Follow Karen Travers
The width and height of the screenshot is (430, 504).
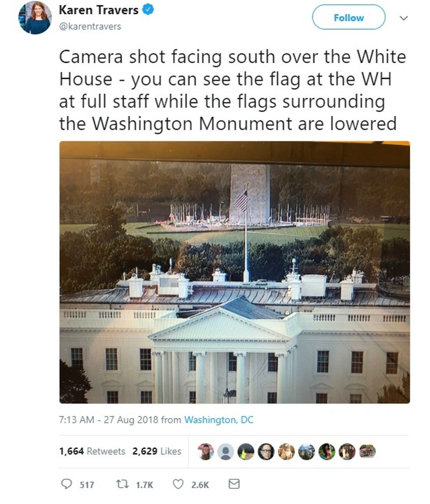[x=349, y=18]
